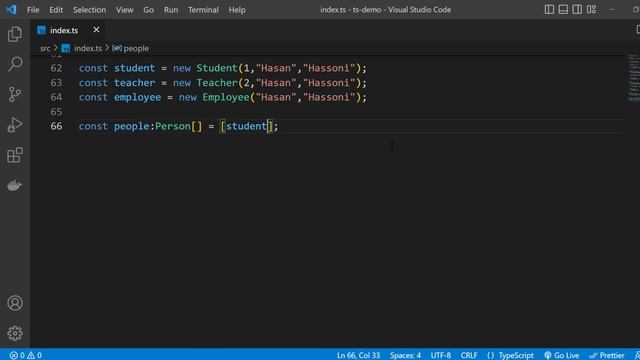Click student inside the array on line 66

246,126
